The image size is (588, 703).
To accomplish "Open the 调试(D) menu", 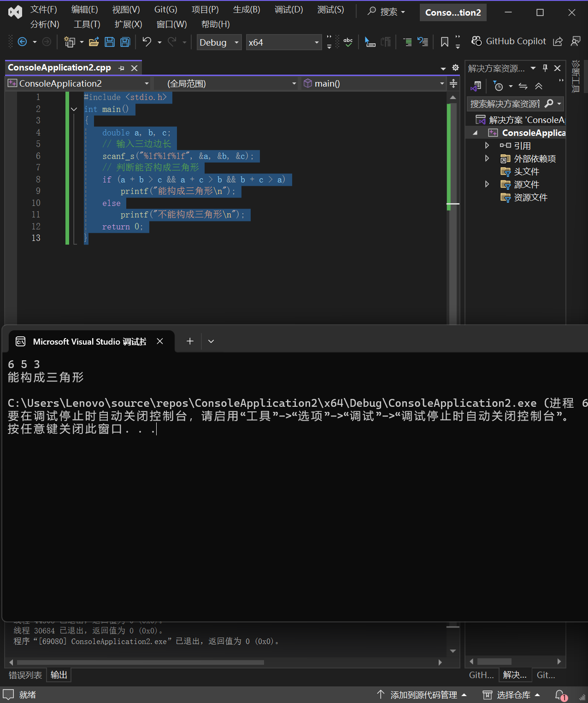I will coord(289,9).
